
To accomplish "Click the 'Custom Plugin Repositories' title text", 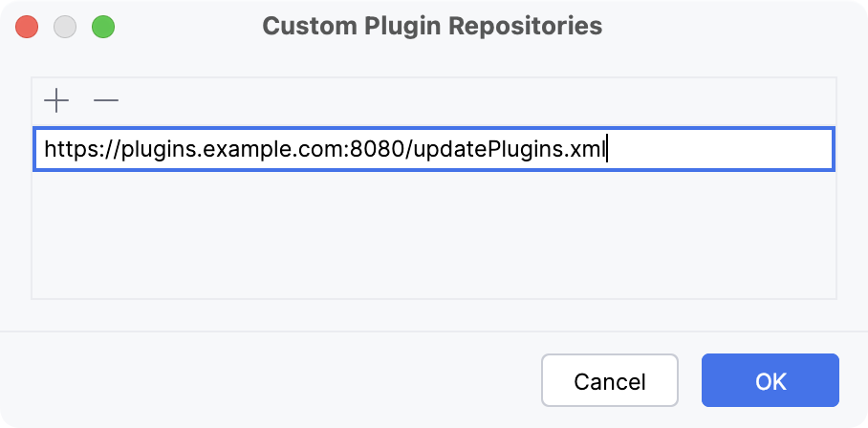I will pos(432,26).
